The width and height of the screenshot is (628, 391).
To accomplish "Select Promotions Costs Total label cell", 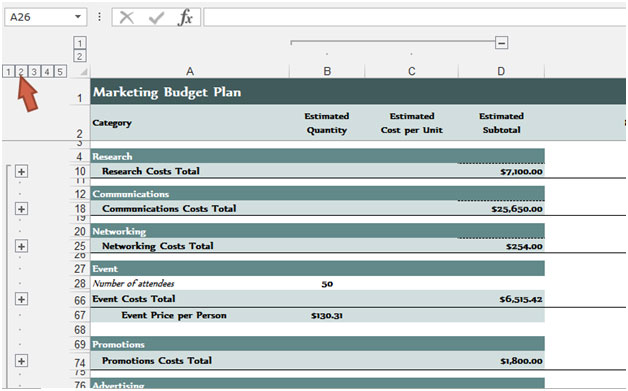I will pyautogui.click(x=190, y=361).
